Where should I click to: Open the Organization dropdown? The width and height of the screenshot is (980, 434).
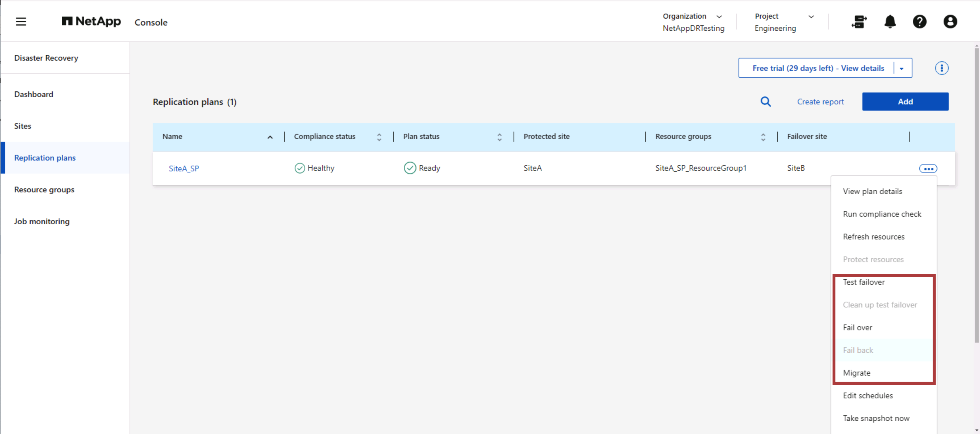pyautogui.click(x=720, y=16)
